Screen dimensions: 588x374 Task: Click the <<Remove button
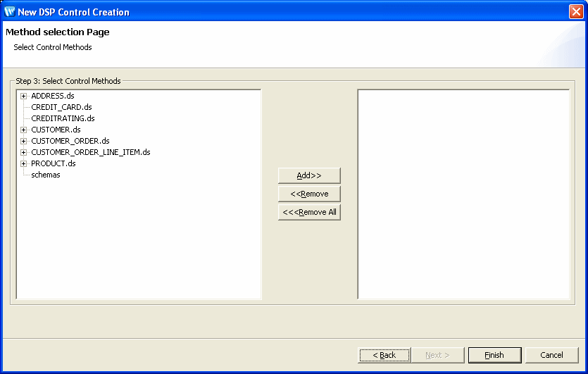309,194
